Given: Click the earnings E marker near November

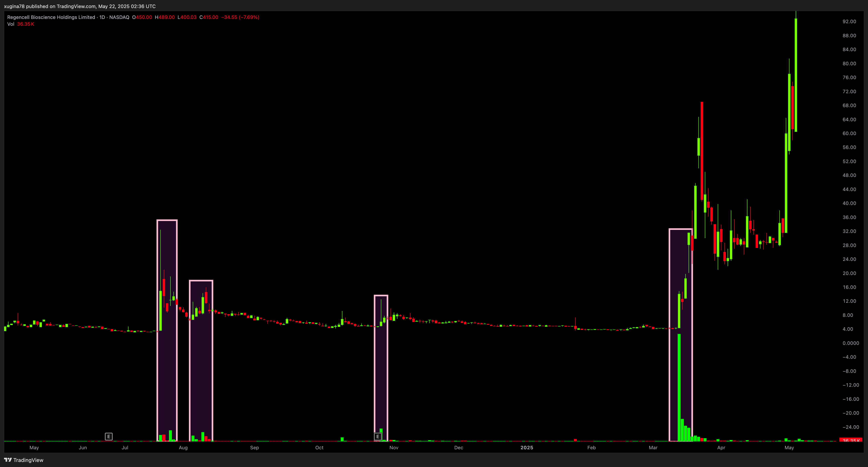Looking at the screenshot, I should tap(378, 436).
